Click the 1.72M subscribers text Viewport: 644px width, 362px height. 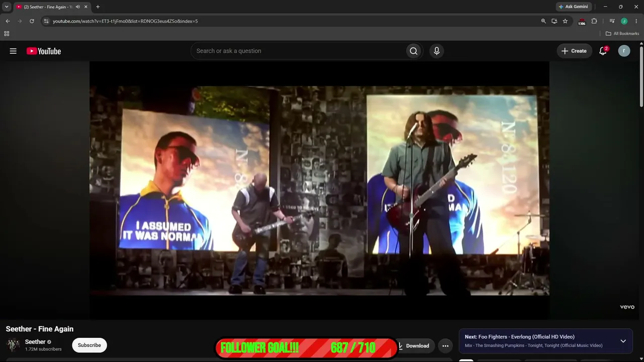click(43, 349)
